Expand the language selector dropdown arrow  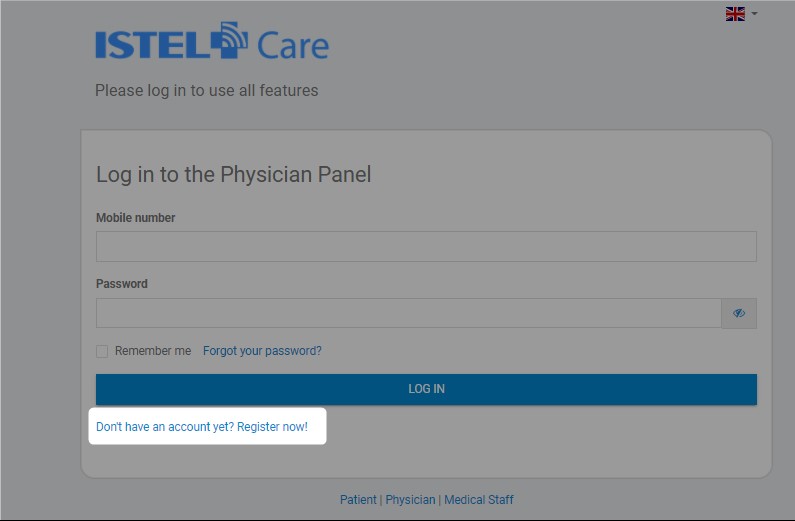coord(754,14)
